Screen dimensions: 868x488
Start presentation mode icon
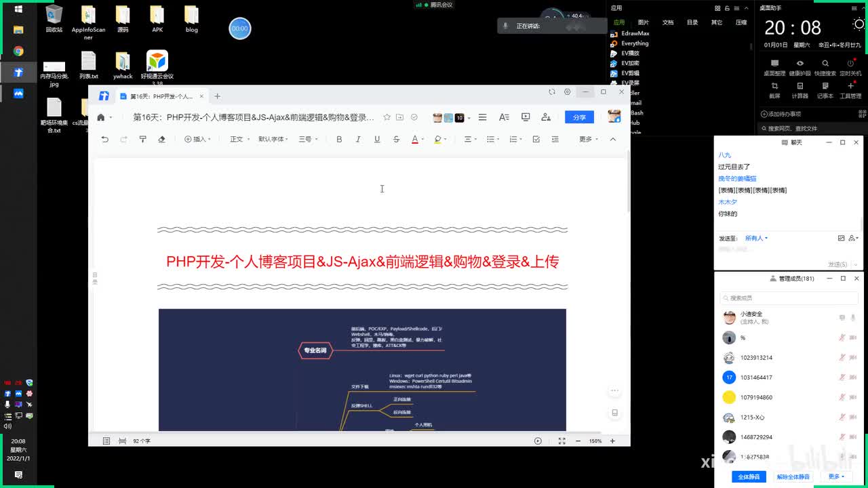(x=526, y=117)
